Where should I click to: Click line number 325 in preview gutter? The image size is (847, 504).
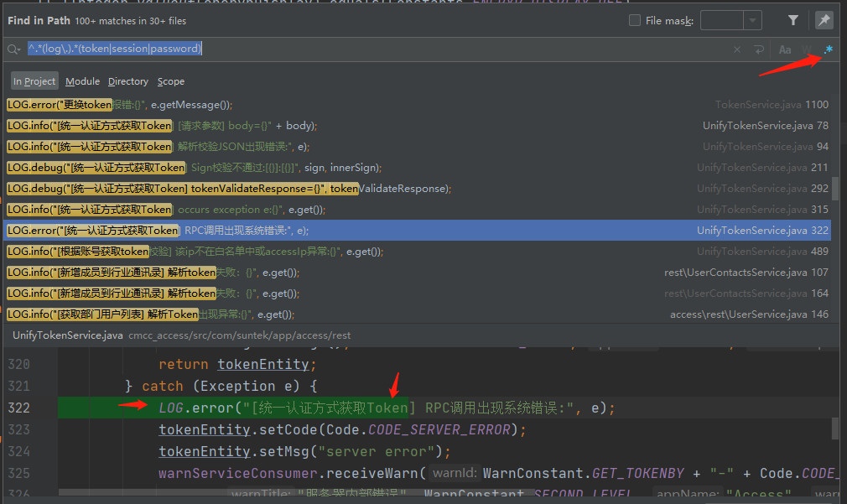tap(19, 473)
